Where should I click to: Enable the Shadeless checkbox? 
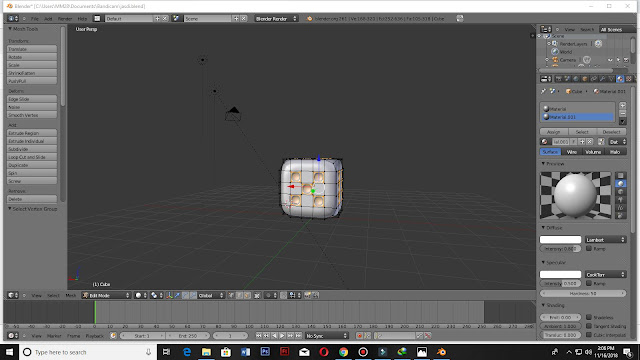coord(589,317)
